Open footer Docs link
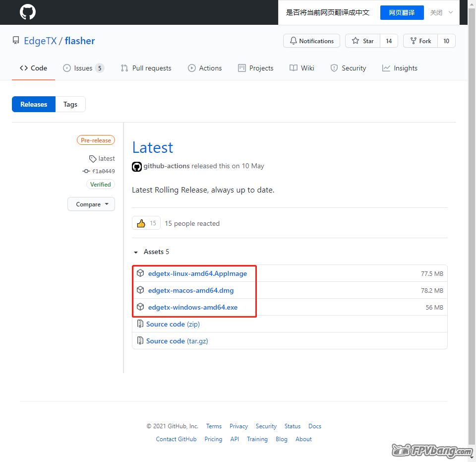 click(315, 426)
